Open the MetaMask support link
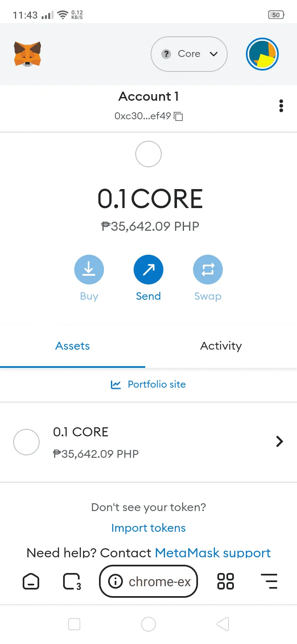297x644 pixels. (x=213, y=553)
